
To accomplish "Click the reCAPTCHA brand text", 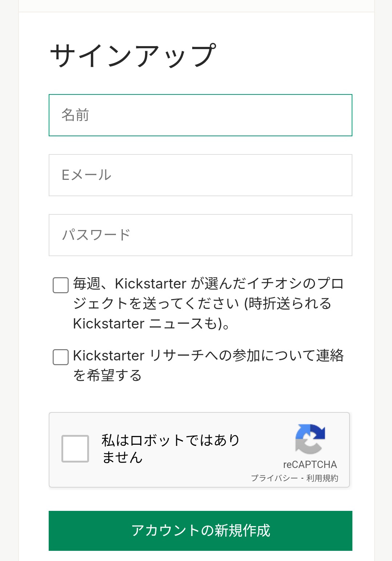I will tap(310, 464).
